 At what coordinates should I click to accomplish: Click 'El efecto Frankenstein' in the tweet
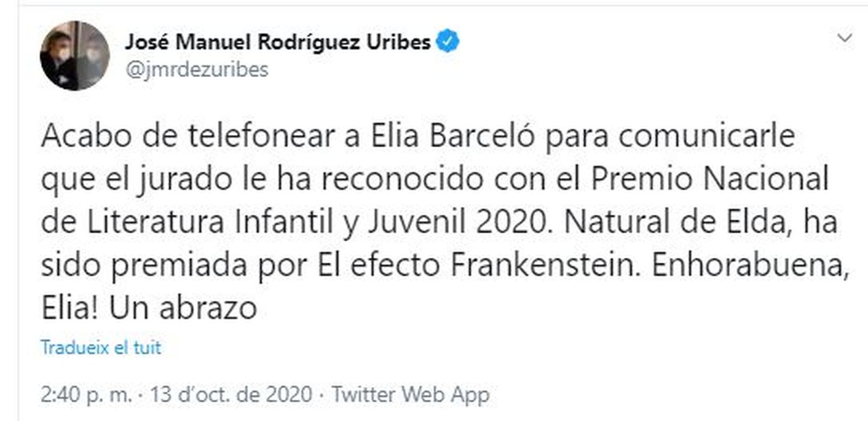pos(475,266)
